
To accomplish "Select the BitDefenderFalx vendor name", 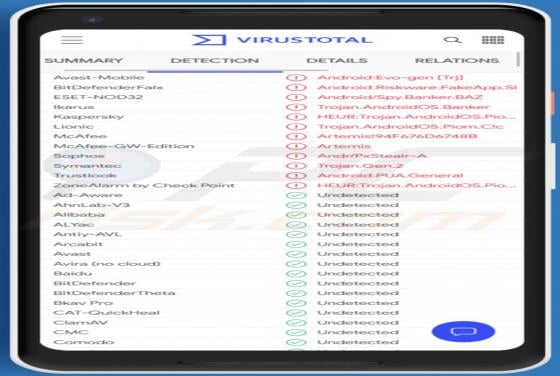I will 108,87.
